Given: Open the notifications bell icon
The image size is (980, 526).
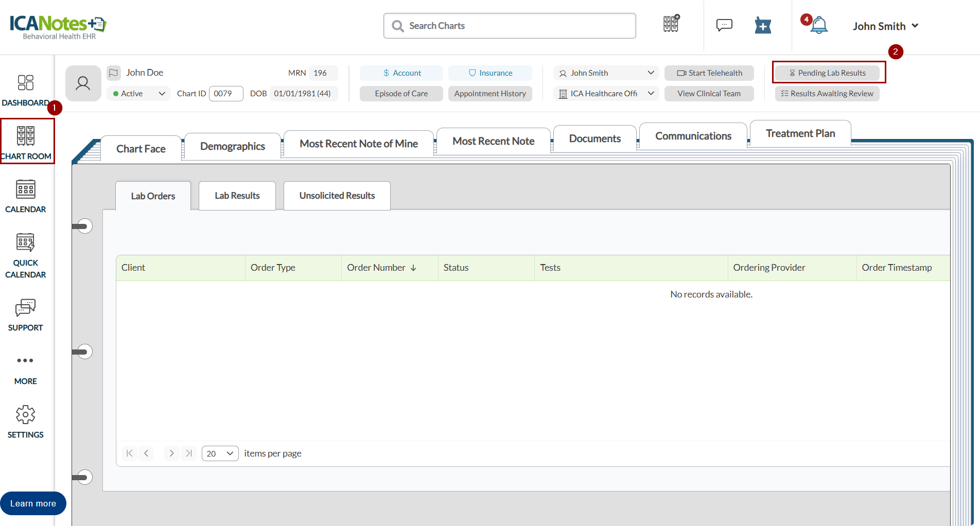Looking at the screenshot, I should pyautogui.click(x=819, y=25).
